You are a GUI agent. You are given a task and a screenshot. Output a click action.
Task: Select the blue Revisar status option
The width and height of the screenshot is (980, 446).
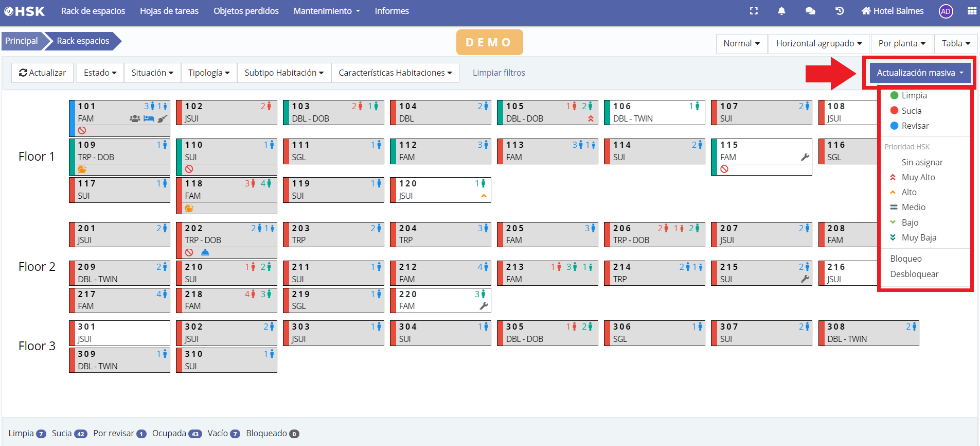tap(915, 126)
